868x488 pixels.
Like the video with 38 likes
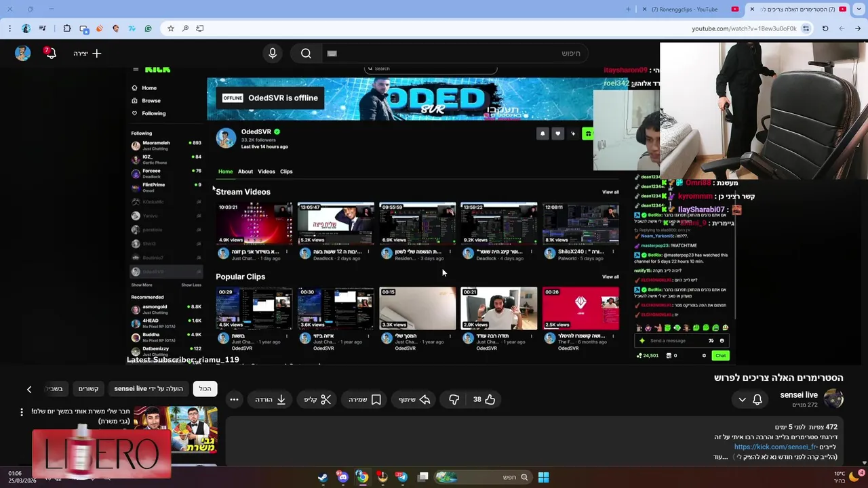point(484,399)
